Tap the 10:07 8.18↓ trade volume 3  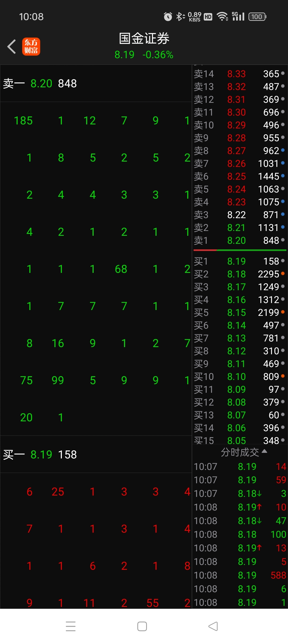(x=240, y=493)
